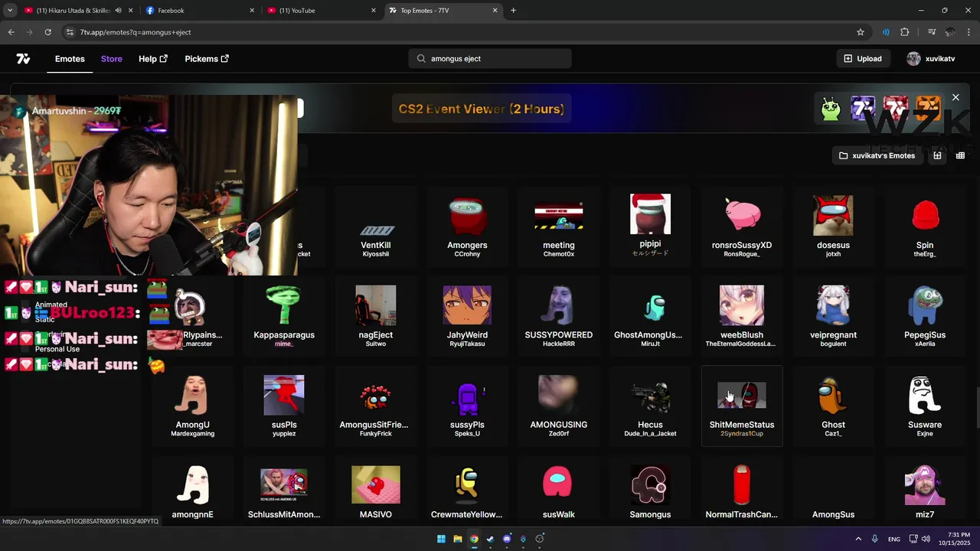Open the susWalk emote
The height and width of the screenshot is (551, 980).
coord(559,491)
